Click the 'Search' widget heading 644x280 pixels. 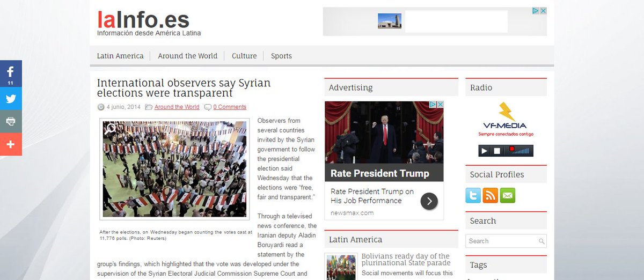pyautogui.click(x=483, y=221)
